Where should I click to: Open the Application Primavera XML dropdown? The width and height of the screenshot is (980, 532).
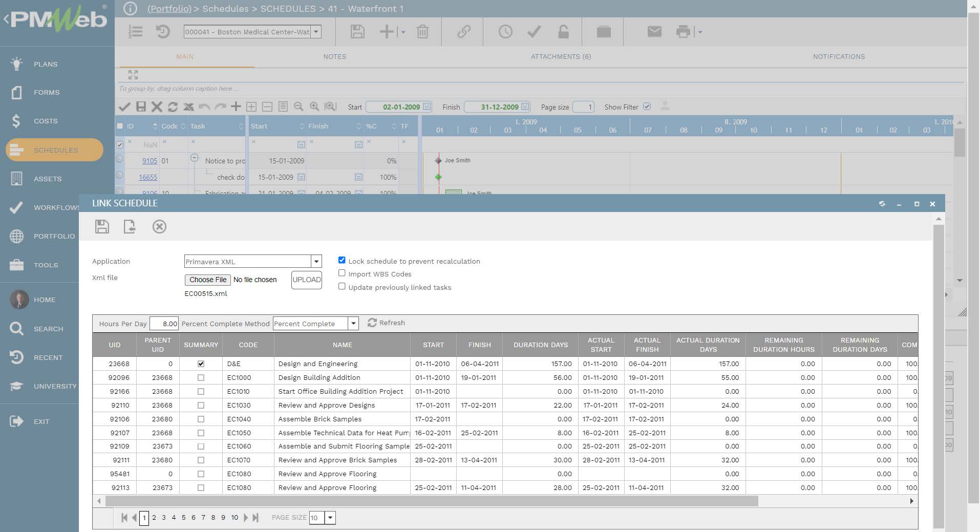316,261
